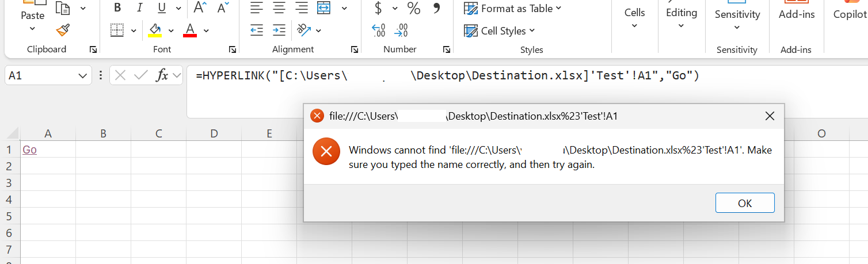
Task: Click OK in the error dialog
Action: [x=745, y=202]
